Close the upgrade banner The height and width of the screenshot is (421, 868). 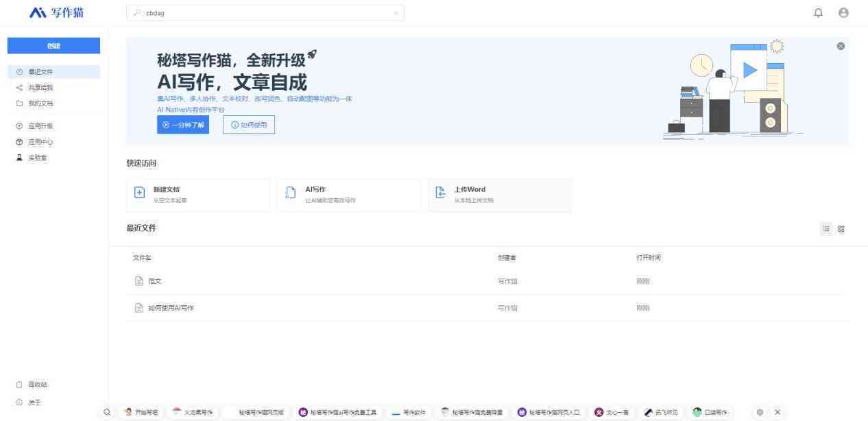[841, 46]
